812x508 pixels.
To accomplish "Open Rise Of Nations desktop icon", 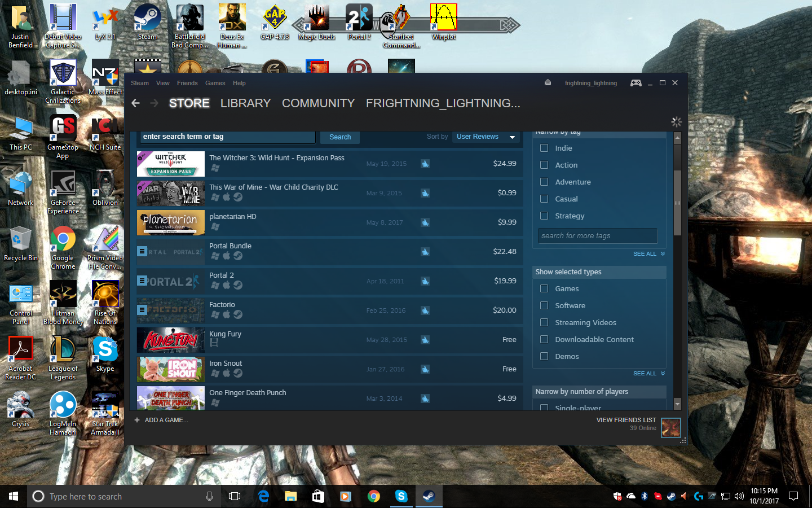I will coord(105,303).
